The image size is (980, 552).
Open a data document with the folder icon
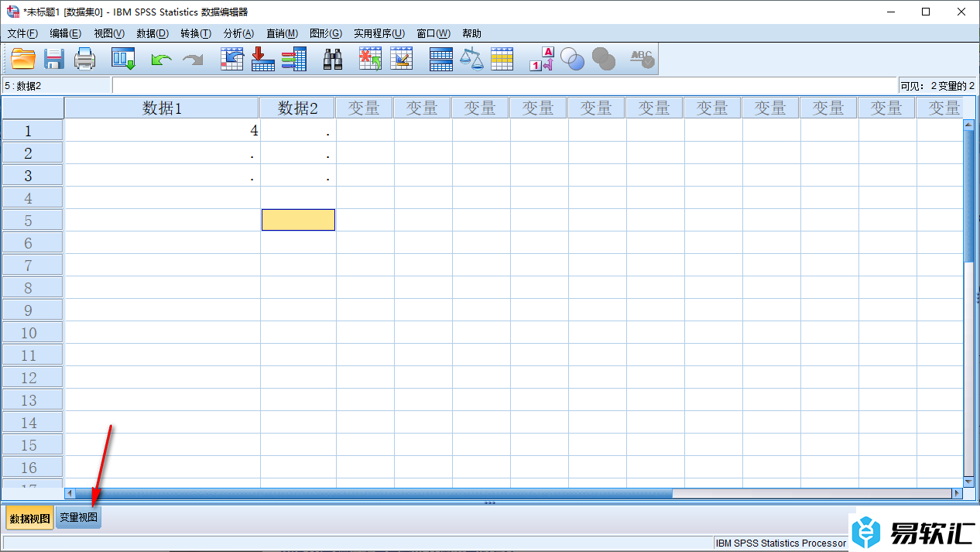23,59
